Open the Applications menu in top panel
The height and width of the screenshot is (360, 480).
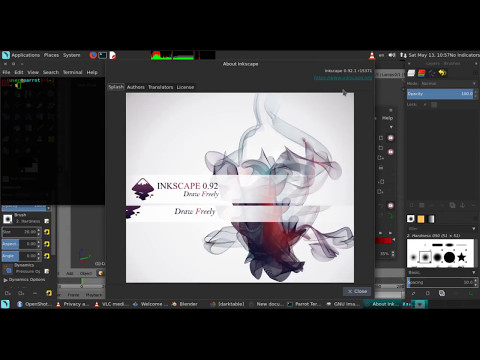click(26, 55)
